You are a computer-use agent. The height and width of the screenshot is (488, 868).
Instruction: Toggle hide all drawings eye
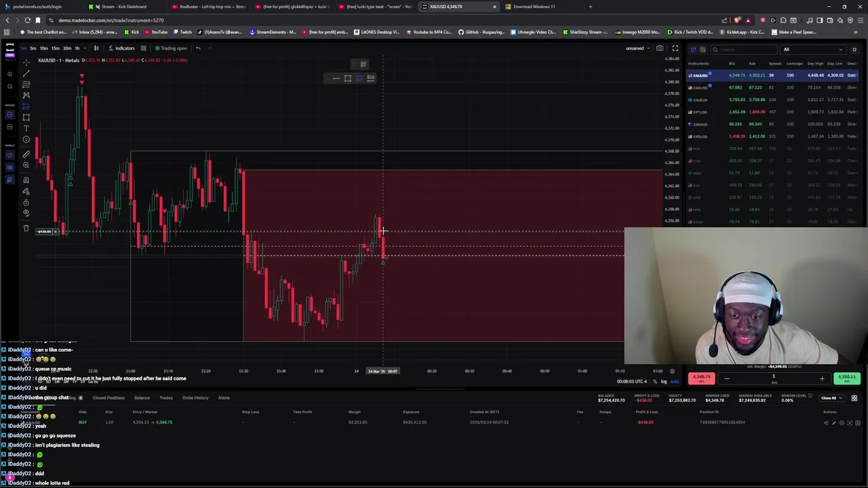point(26,213)
